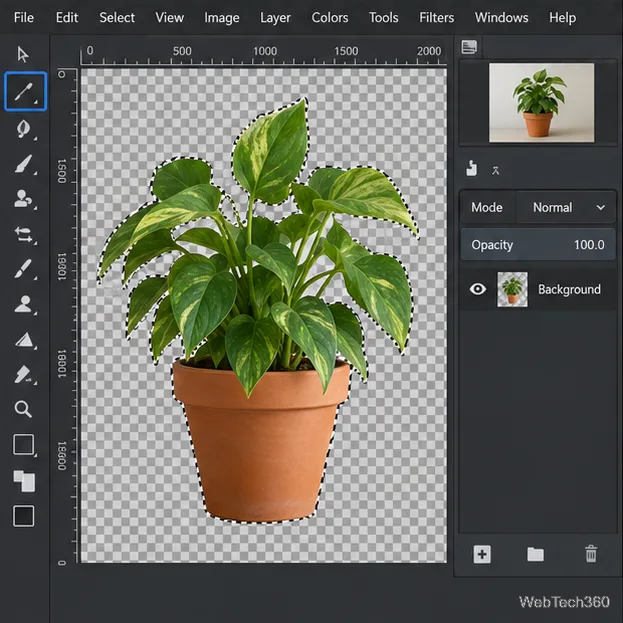The height and width of the screenshot is (623, 623).
Task: Pick the clone stamp tool with person icon
Action: pos(23,199)
